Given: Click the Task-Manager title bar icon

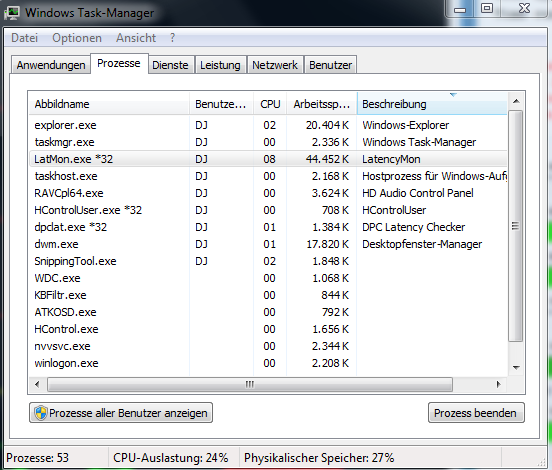Looking at the screenshot, I should tap(13, 13).
